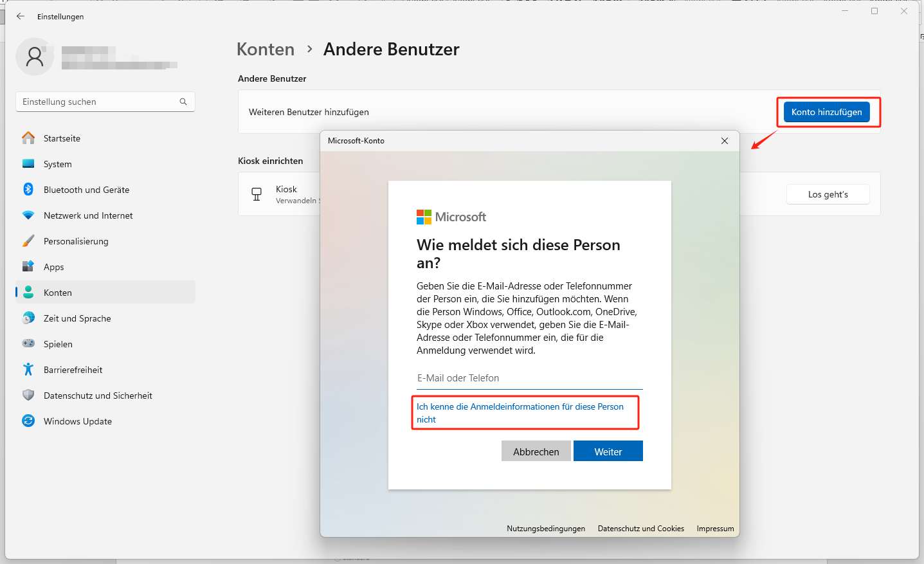Click the Barrierefreiheit accessibility icon
This screenshot has height=564, width=924.
(28, 369)
